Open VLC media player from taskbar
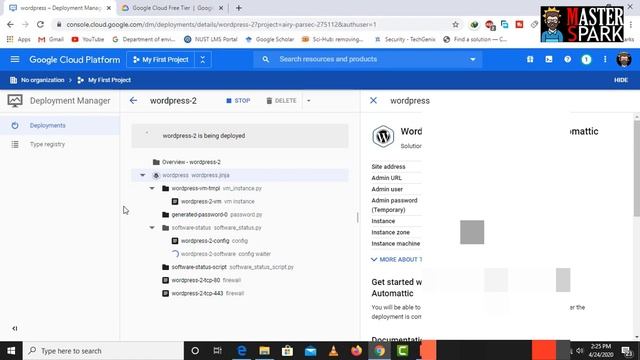The height and width of the screenshot is (360, 640). [x=333, y=351]
